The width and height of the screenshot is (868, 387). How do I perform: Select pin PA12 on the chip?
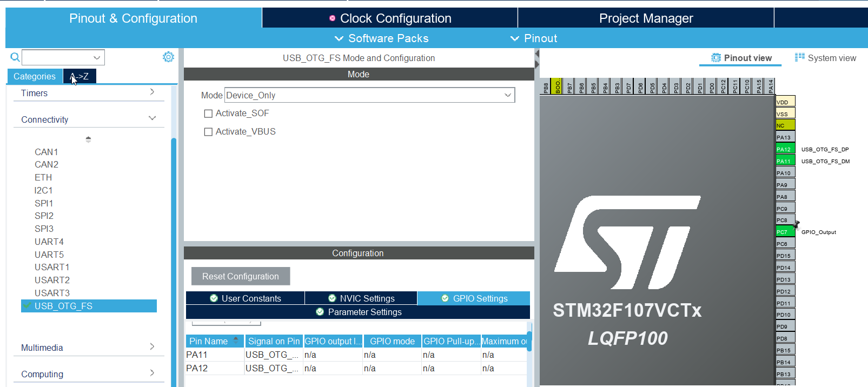pos(785,149)
